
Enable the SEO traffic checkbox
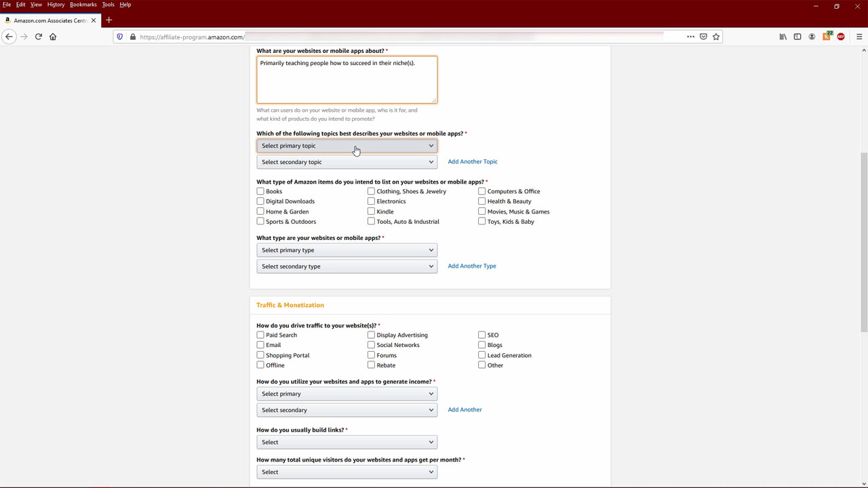[481, 335]
